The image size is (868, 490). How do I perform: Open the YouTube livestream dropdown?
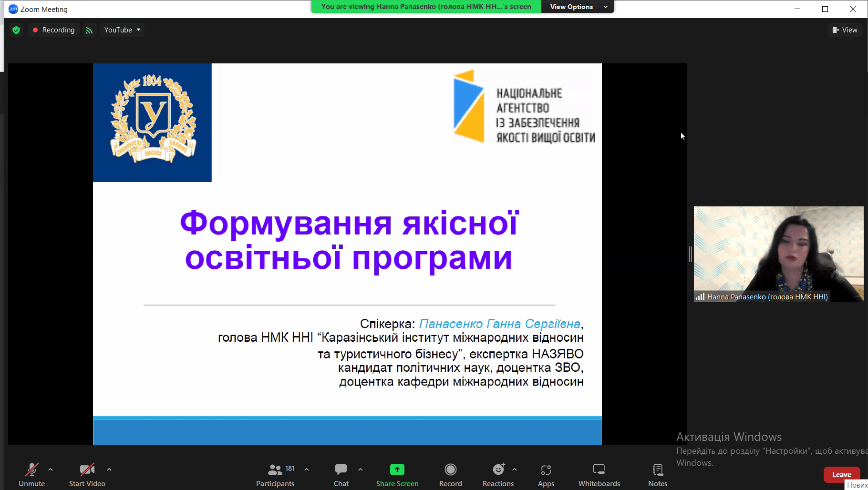click(122, 30)
